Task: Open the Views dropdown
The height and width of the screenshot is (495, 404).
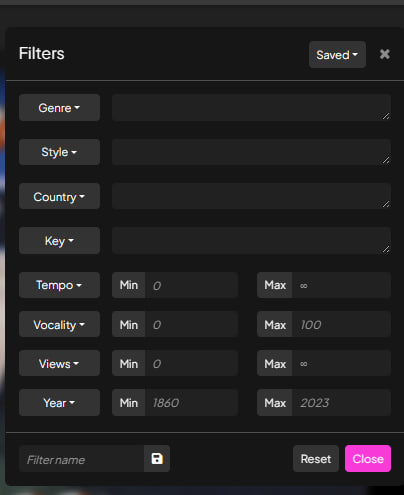Action: click(x=59, y=363)
